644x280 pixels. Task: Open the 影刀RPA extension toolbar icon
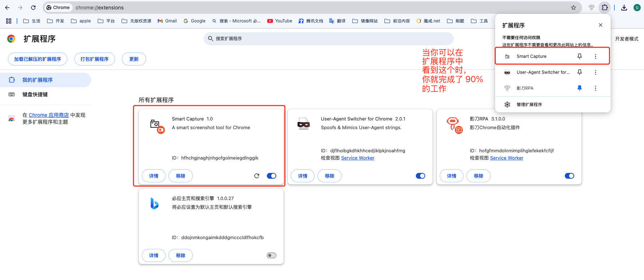click(x=592, y=8)
